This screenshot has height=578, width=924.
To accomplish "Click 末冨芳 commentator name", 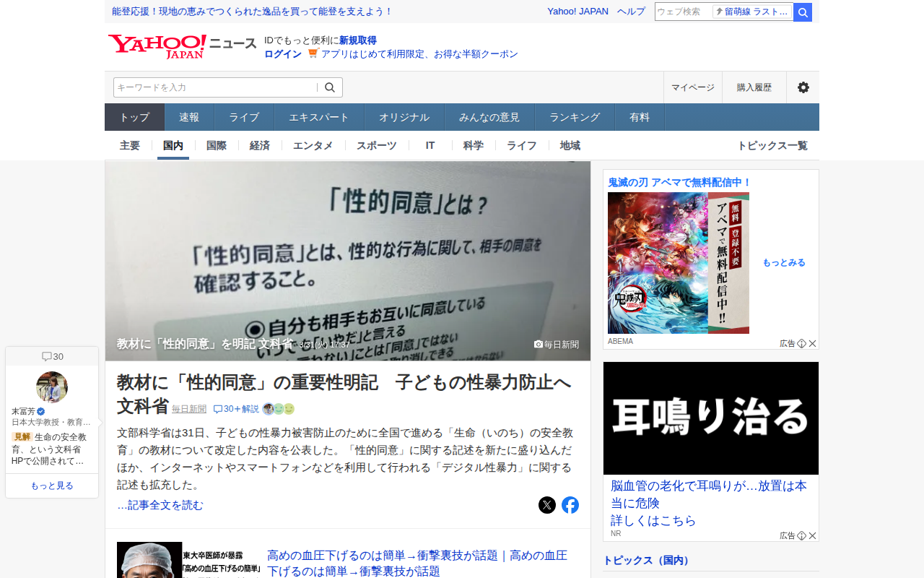I will pyautogui.click(x=23, y=411).
